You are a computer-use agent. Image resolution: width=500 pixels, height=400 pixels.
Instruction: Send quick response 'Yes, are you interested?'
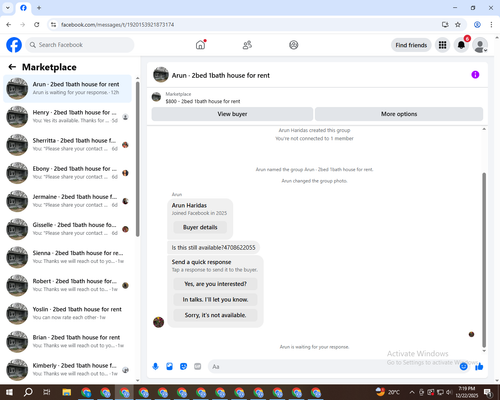pyautogui.click(x=215, y=284)
